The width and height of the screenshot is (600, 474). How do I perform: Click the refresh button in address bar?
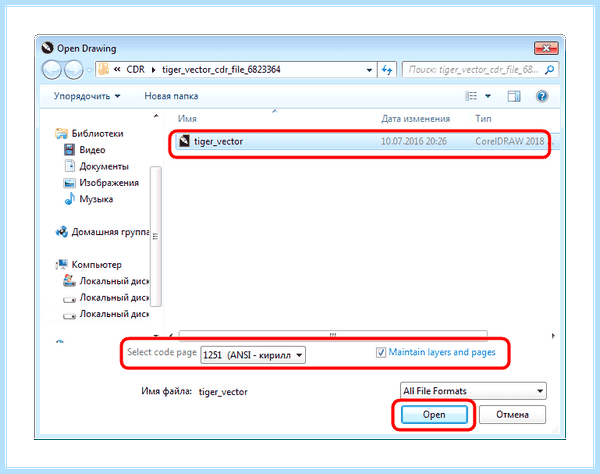[x=387, y=70]
